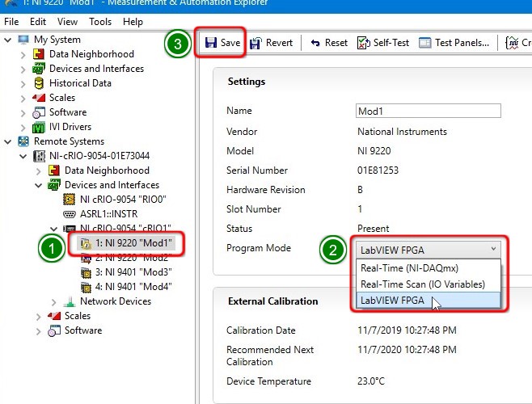
Task: Click the Reset button label
Action: (x=336, y=43)
